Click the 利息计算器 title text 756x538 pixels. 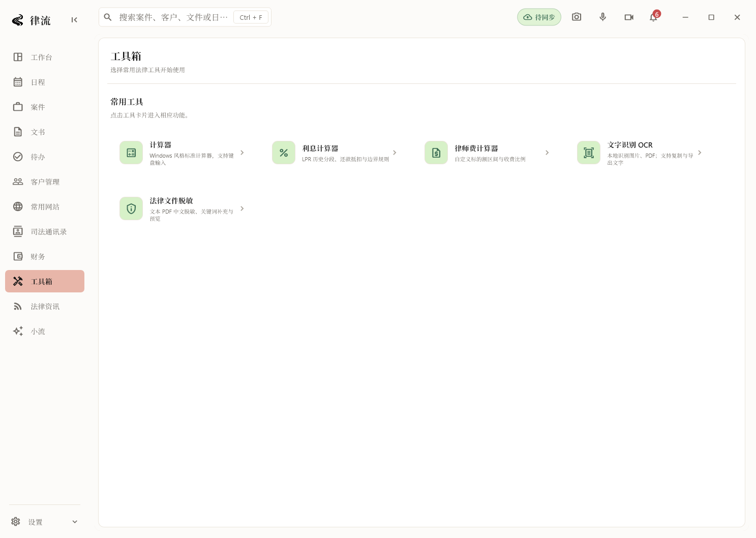320,148
